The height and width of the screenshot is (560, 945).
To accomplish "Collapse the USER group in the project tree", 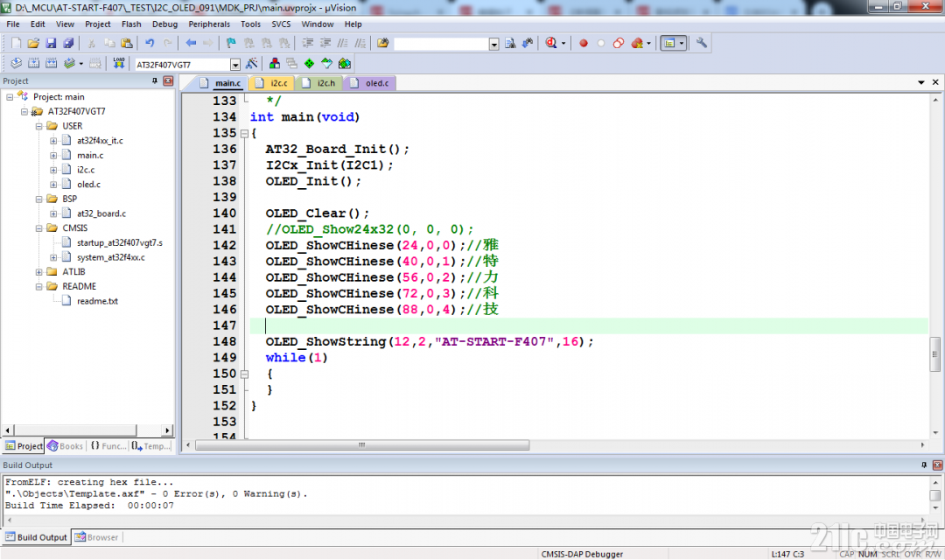I will (x=39, y=126).
